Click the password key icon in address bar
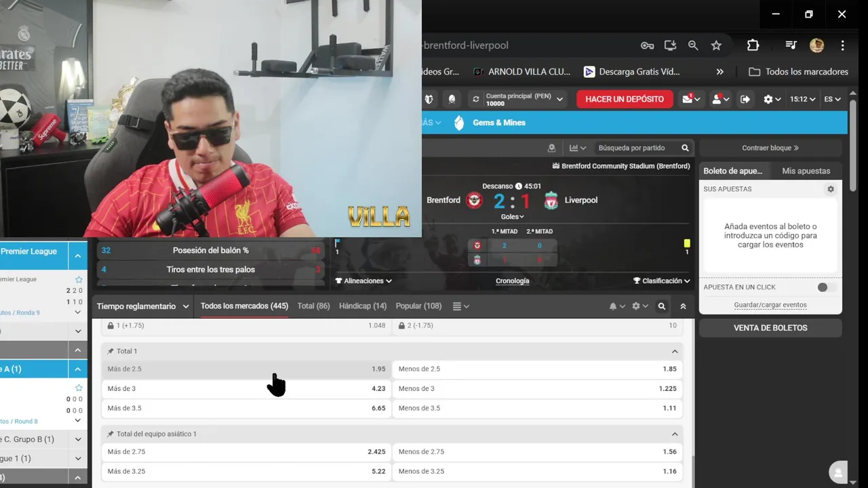 647,45
